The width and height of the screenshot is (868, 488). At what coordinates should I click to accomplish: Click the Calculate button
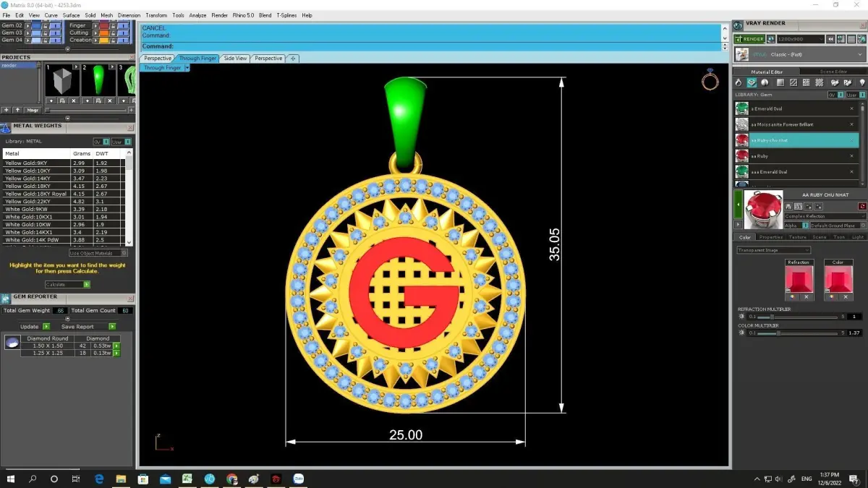click(67, 284)
